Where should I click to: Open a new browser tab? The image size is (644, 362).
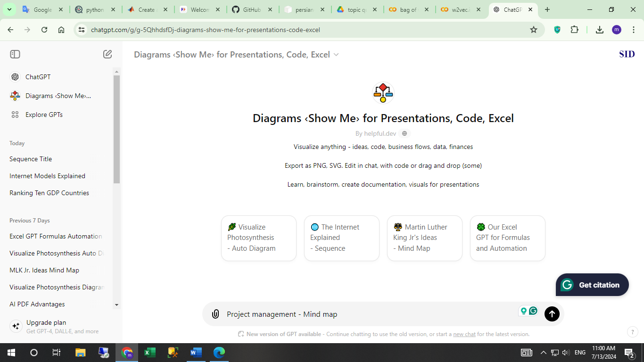click(547, 9)
